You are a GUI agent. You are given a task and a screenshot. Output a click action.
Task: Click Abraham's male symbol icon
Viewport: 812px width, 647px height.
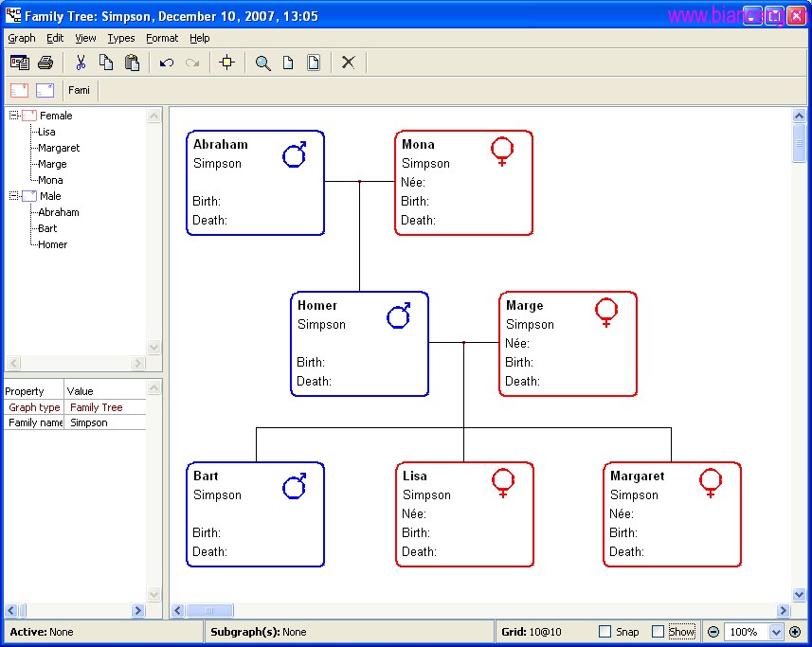(295, 154)
